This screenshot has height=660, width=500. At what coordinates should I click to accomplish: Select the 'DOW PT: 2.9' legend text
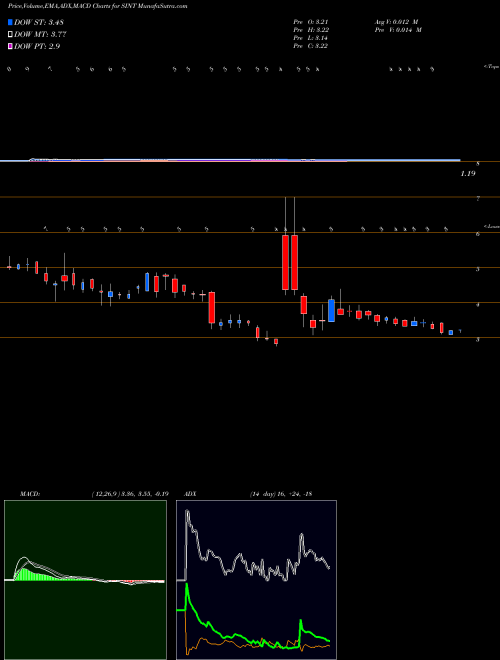pos(37,46)
